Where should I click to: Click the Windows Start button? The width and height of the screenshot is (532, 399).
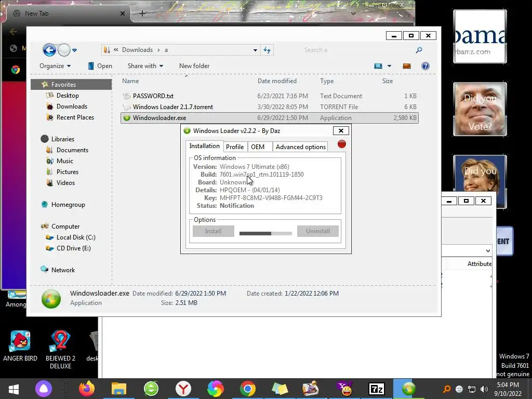click(x=14, y=389)
